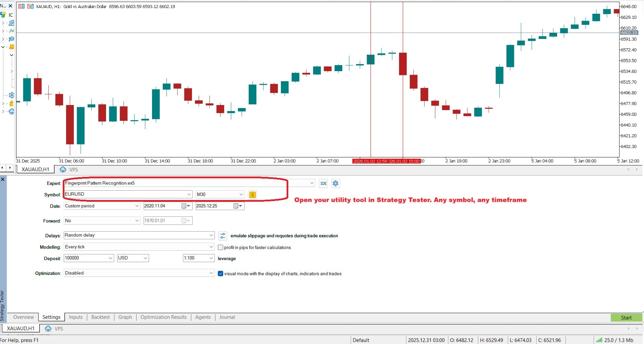Enable profit in pips for faster calculations
The height and width of the screenshot is (344, 644).
[x=220, y=247]
